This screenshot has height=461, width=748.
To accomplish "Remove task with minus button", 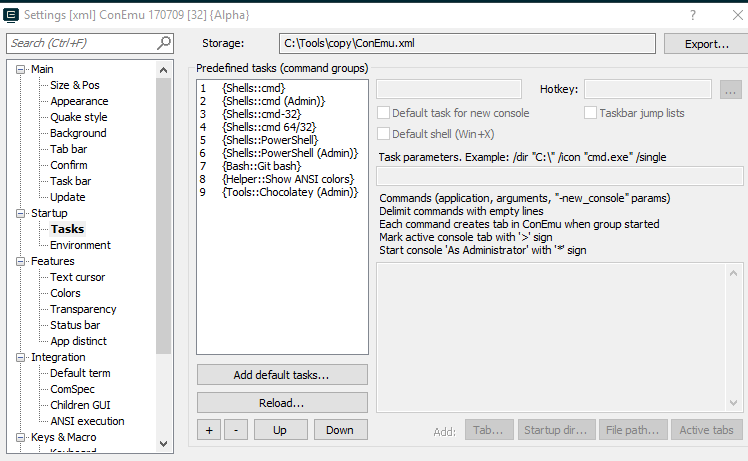I will pos(236,430).
